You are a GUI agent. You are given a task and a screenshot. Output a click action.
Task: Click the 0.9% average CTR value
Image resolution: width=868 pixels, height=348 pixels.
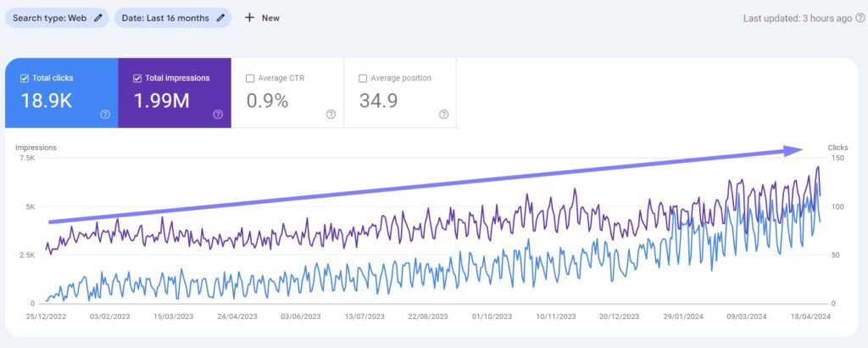pyautogui.click(x=267, y=101)
